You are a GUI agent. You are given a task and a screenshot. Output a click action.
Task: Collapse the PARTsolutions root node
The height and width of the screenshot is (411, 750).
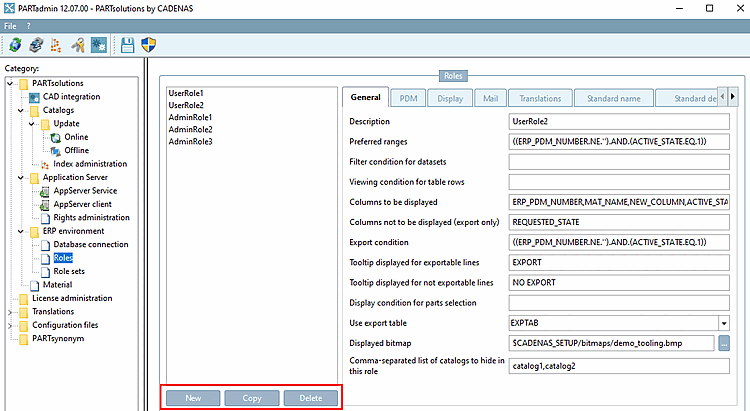(10, 84)
